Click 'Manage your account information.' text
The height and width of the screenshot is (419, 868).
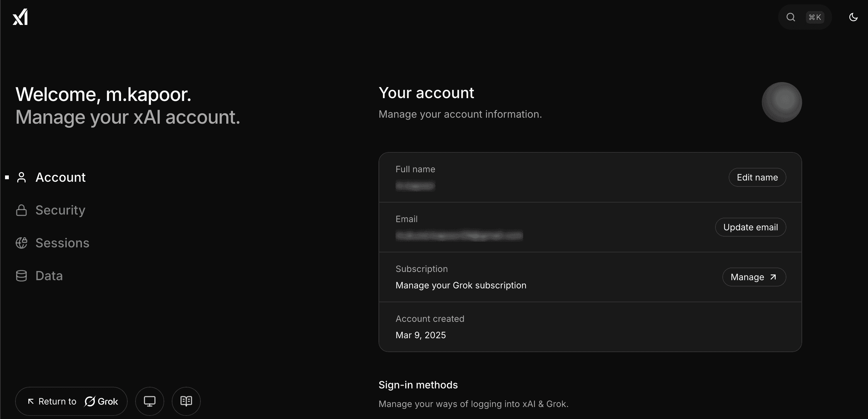(x=460, y=114)
